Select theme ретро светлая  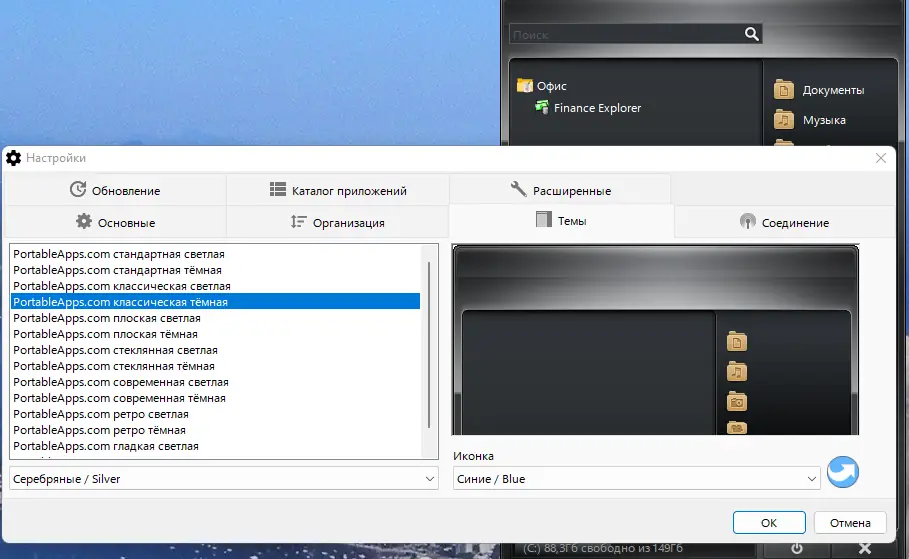[x=215, y=414]
